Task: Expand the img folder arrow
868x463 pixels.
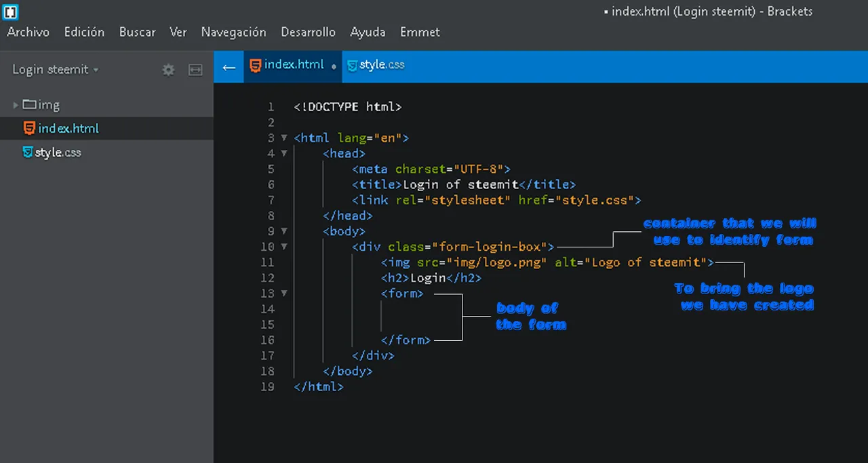Action: pyautogui.click(x=16, y=105)
